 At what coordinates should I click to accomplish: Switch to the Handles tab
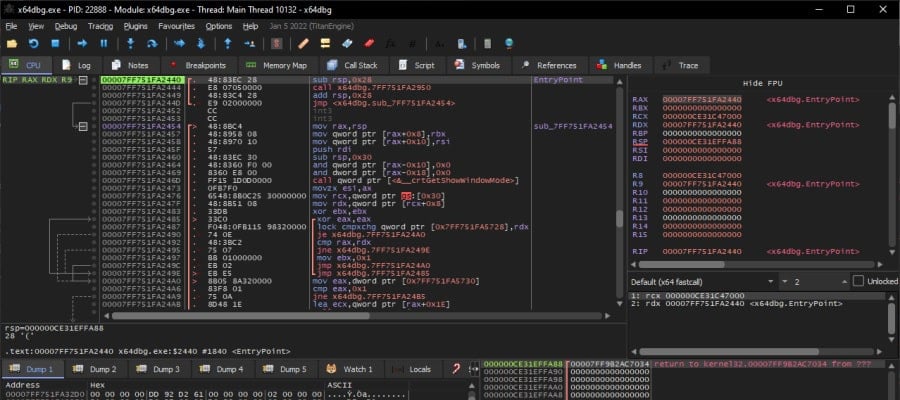[619, 65]
